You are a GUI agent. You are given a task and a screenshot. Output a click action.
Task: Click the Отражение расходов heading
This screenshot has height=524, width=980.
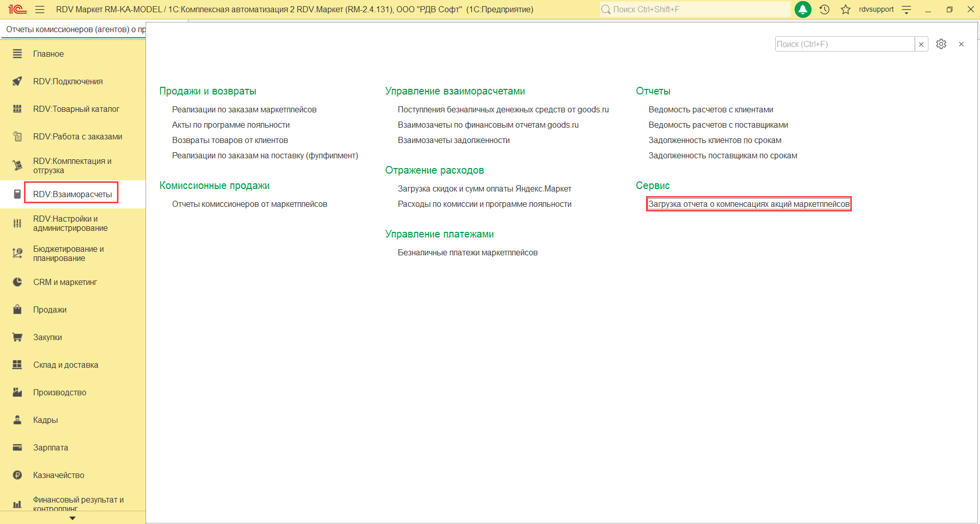tap(435, 170)
